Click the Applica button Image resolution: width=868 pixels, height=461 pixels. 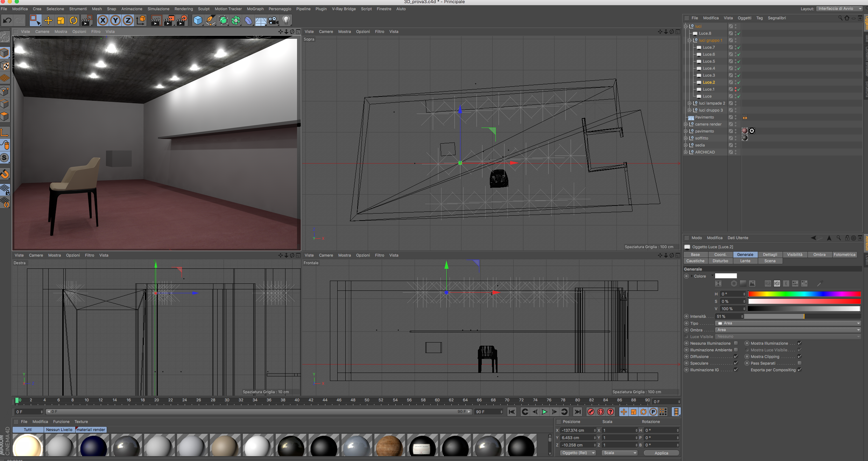tap(661, 453)
